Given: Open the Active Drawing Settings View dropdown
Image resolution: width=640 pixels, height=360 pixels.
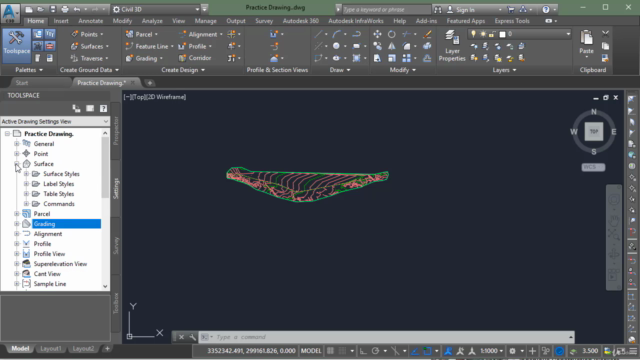Looking at the screenshot, I should [55, 121].
